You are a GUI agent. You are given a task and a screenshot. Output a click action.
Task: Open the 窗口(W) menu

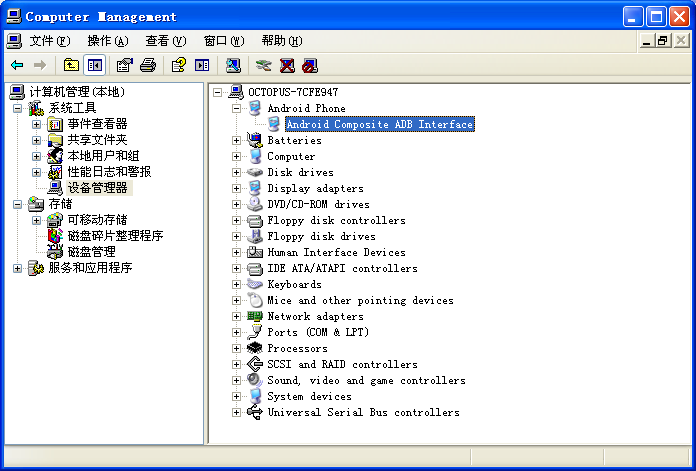[224, 41]
